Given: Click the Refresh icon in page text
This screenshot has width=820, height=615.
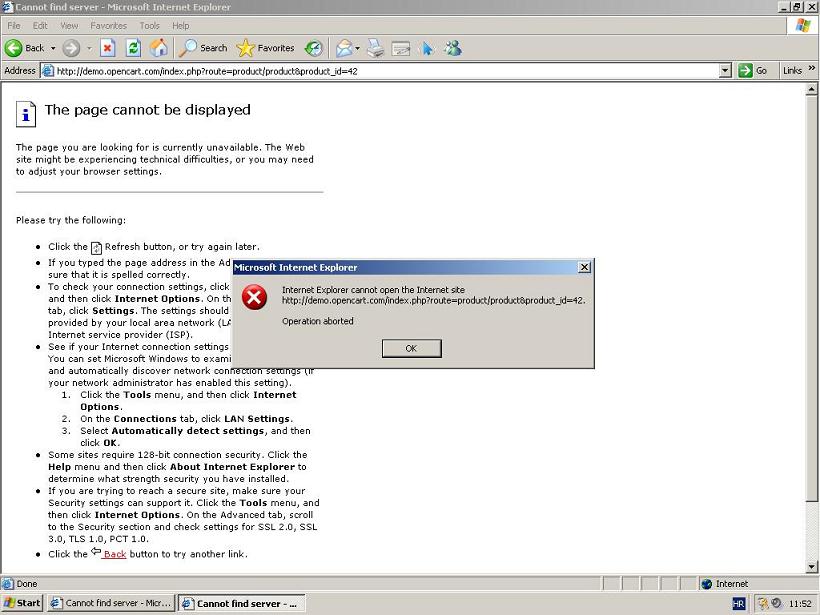Looking at the screenshot, I should (96, 247).
